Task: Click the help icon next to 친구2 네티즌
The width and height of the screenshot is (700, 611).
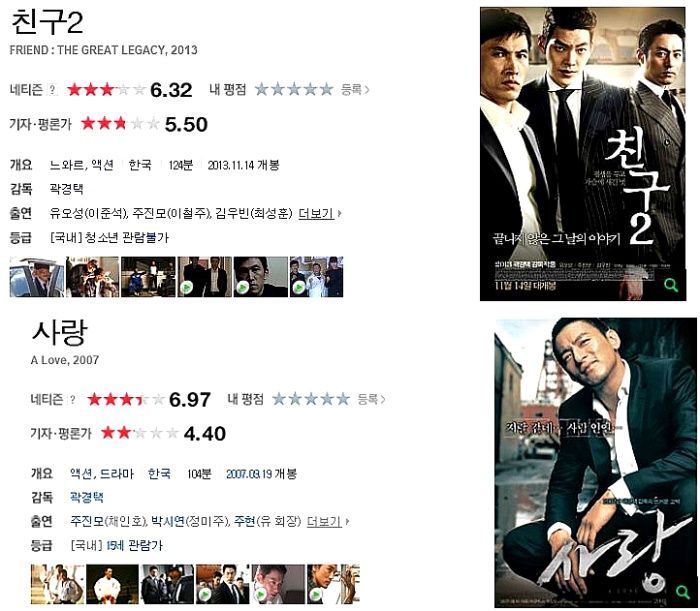Action: [53, 90]
